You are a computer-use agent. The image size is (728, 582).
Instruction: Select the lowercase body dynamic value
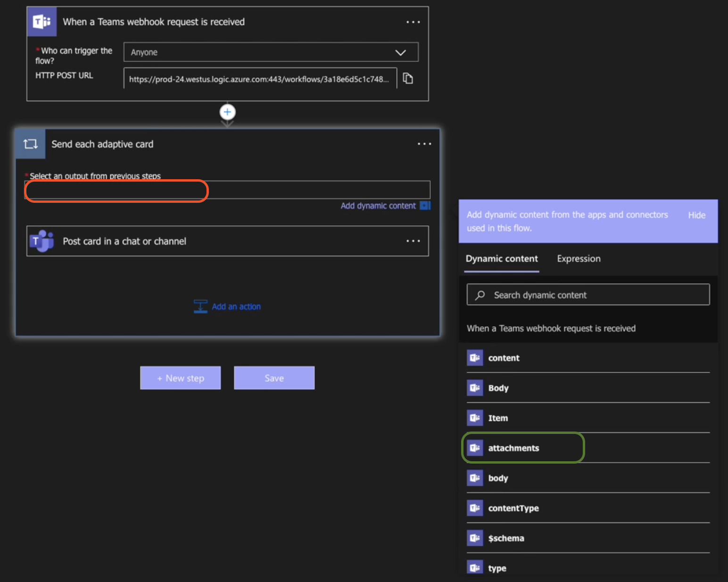[588, 478]
